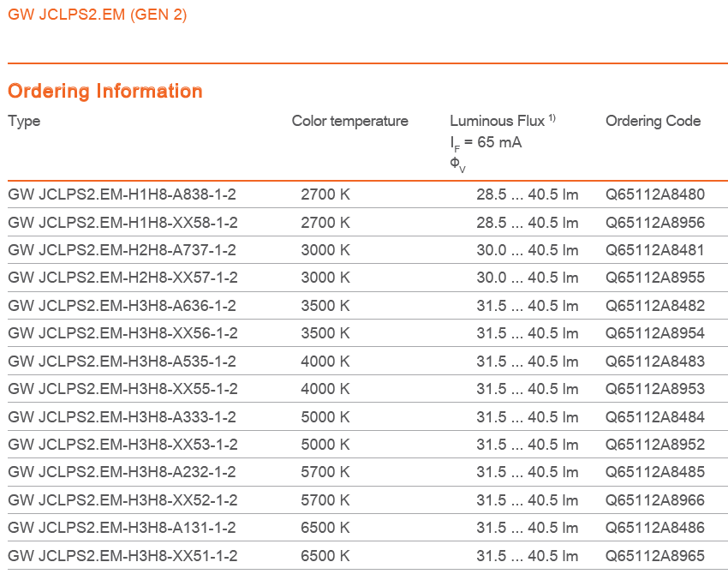Select type GW JCLPS2.EM-H3H8-XX52-1-2
728x574 pixels.
[x=123, y=500]
